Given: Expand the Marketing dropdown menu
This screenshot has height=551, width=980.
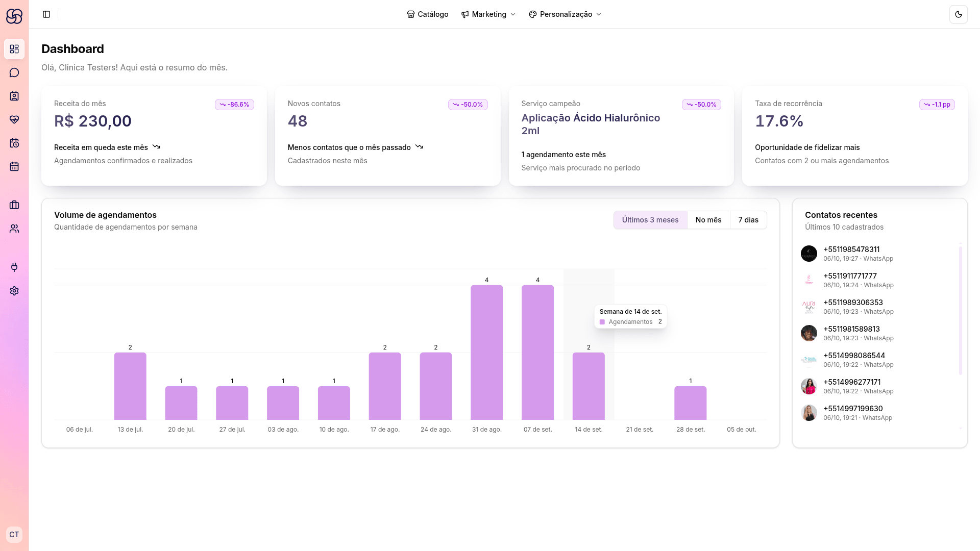Looking at the screenshot, I should coord(488,14).
